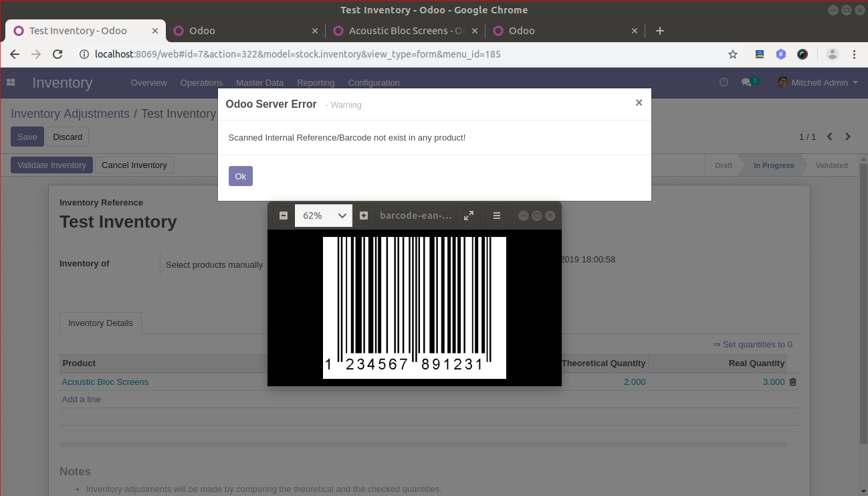Open the Inventory Details tab
The image size is (868, 496).
click(x=100, y=323)
